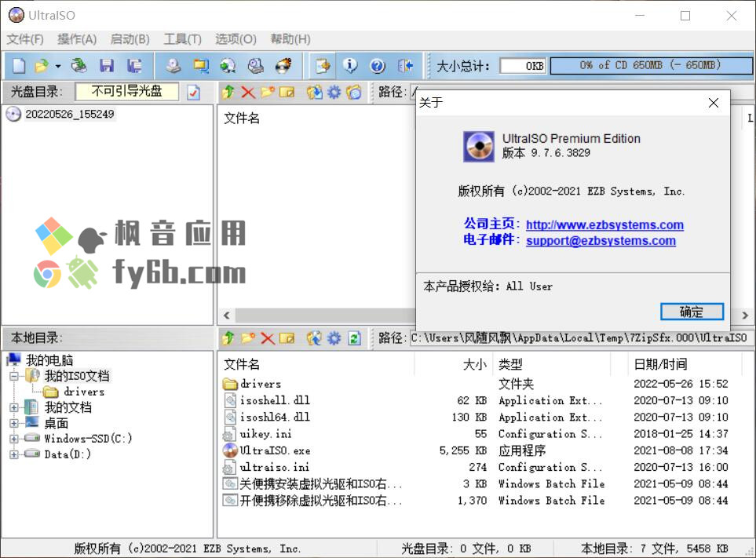Screen dimensions: 756x558
Task: Click the right arrow of the disc horizontal scrollbar
Action: point(745,315)
